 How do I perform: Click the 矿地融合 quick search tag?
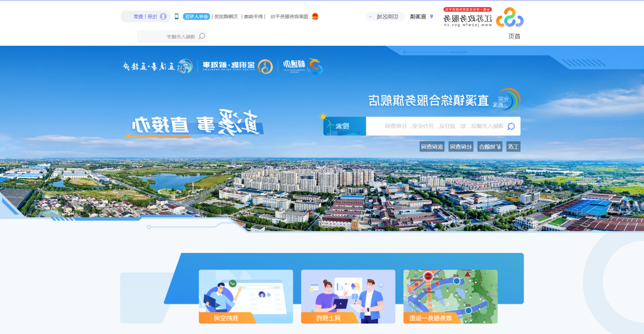490,147
